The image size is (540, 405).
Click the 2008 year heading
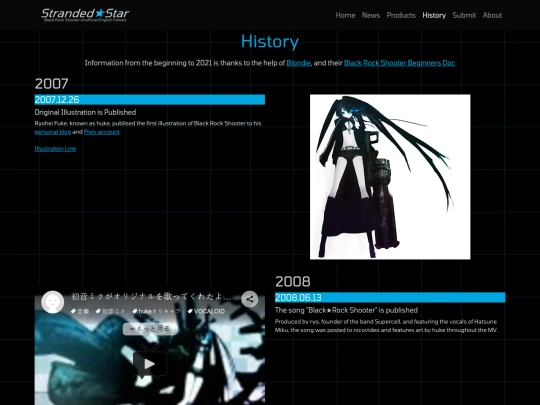(292, 281)
